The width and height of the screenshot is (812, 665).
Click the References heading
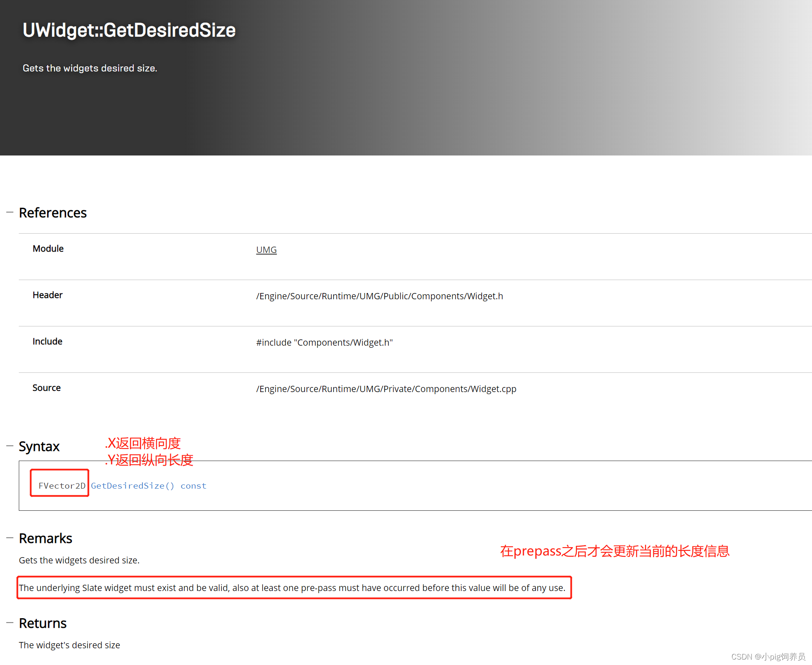tap(53, 213)
